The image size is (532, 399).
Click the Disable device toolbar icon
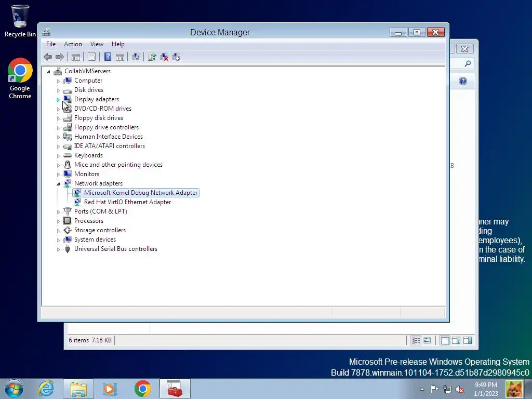(x=176, y=57)
